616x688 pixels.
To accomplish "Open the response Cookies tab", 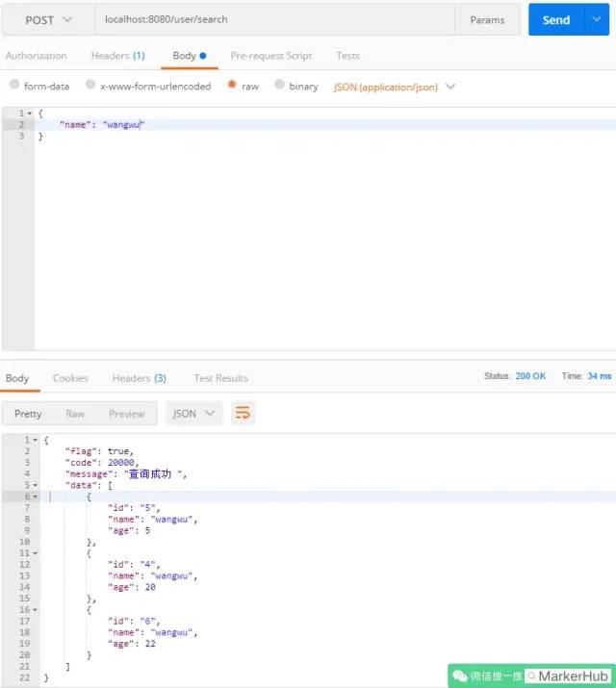I will pyautogui.click(x=70, y=378).
